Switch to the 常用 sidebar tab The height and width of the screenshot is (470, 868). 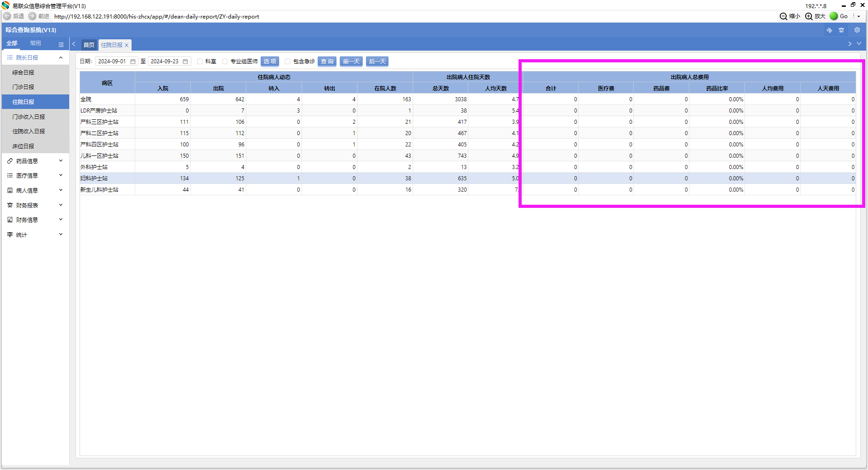pyautogui.click(x=35, y=43)
